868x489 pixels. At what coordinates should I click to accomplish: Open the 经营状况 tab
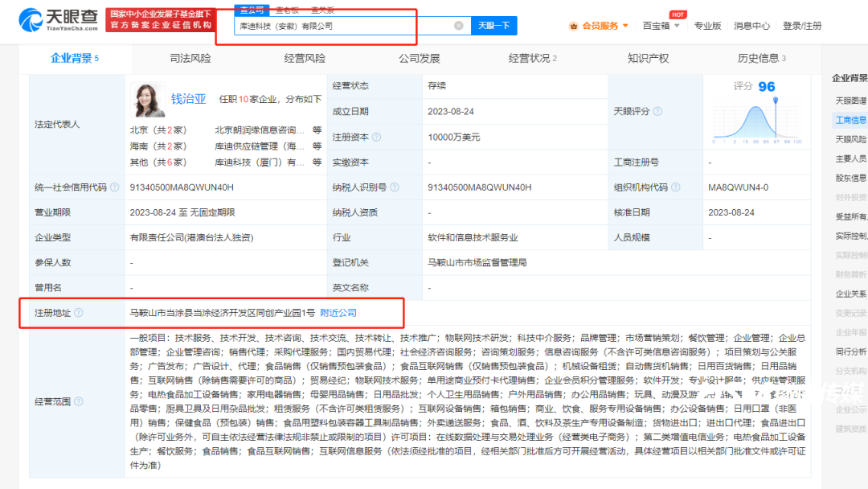(x=533, y=58)
